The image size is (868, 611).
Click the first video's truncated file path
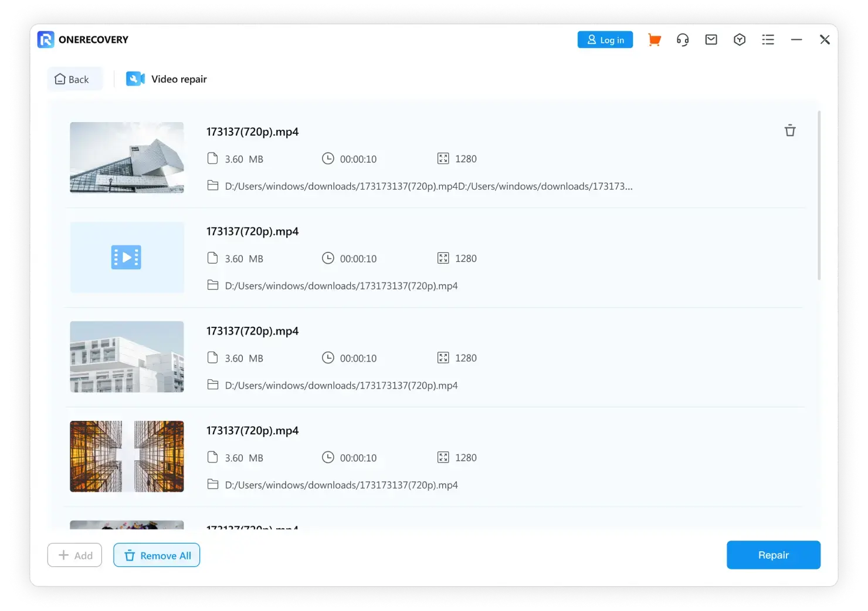pyautogui.click(x=428, y=187)
